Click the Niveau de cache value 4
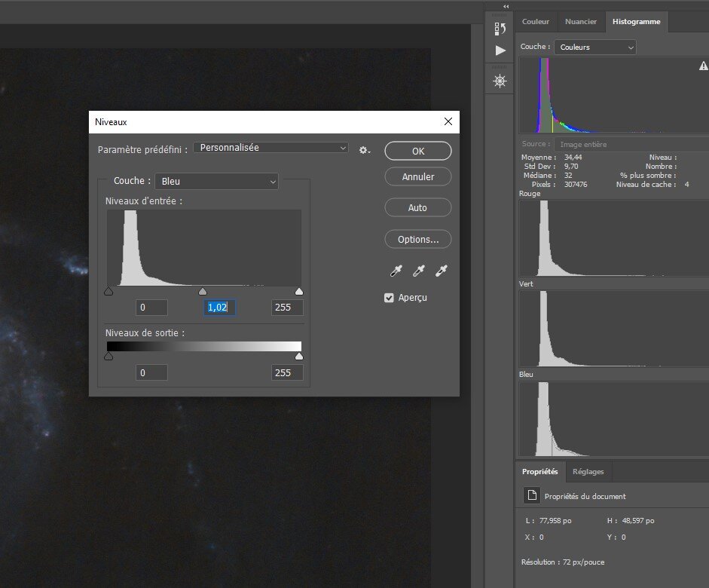The width and height of the screenshot is (709, 588). coord(687,185)
